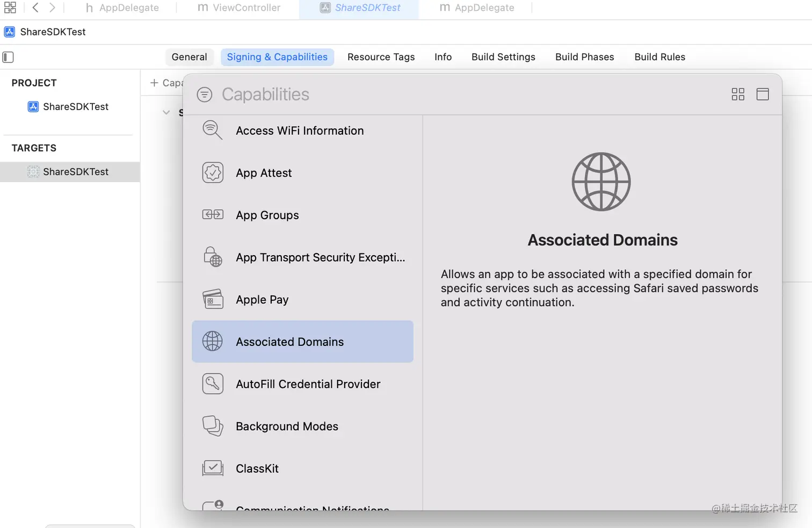Click the Capabilities filter icon
Viewport: 812px width, 528px height.
pos(205,95)
